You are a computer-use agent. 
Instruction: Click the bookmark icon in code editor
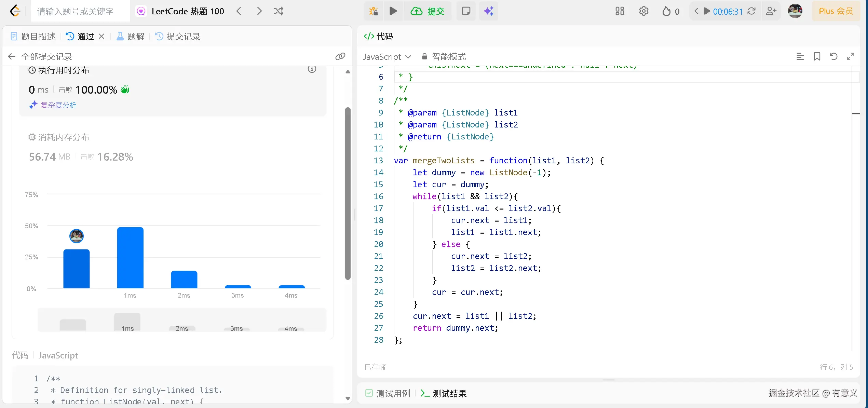[817, 56]
